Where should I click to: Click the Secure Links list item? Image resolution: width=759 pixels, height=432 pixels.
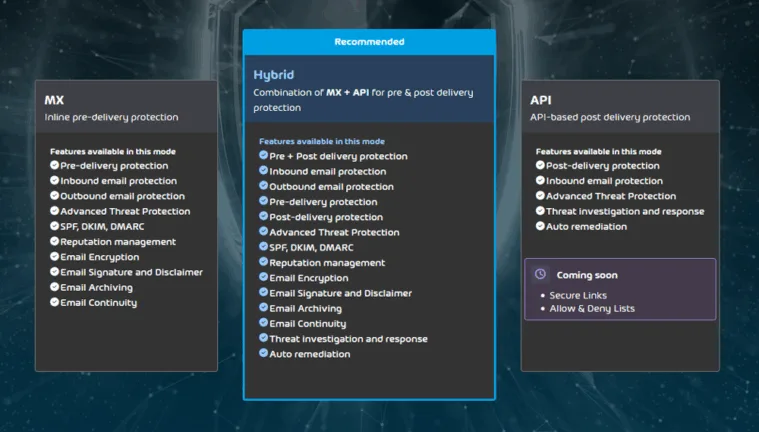pyautogui.click(x=577, y=296)
